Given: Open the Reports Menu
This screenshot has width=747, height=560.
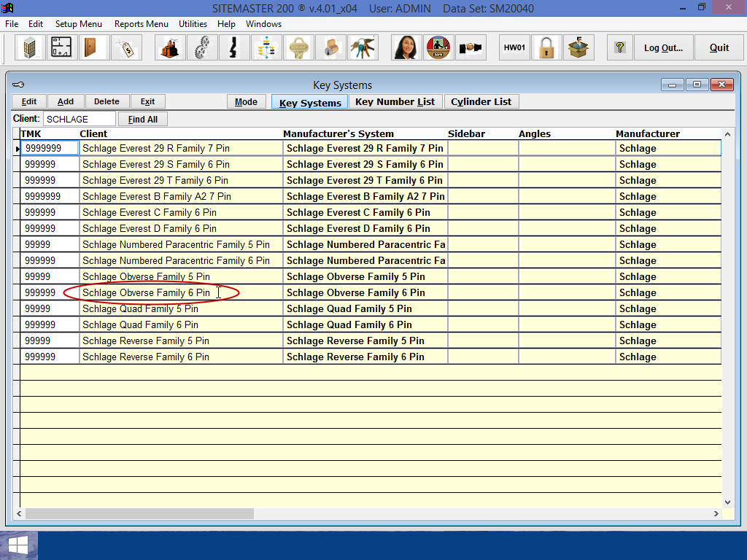Looking at the screenshot, I should click(x=141, y=24).
